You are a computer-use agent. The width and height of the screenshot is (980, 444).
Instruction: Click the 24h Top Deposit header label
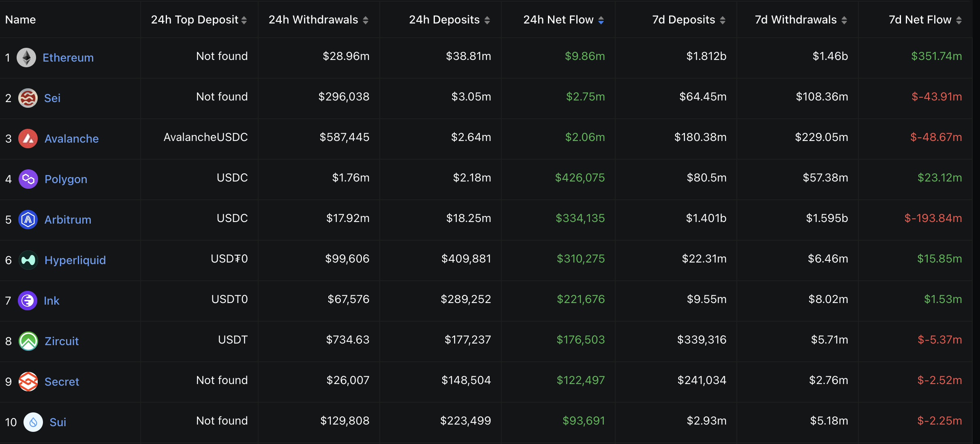point(195,20)
